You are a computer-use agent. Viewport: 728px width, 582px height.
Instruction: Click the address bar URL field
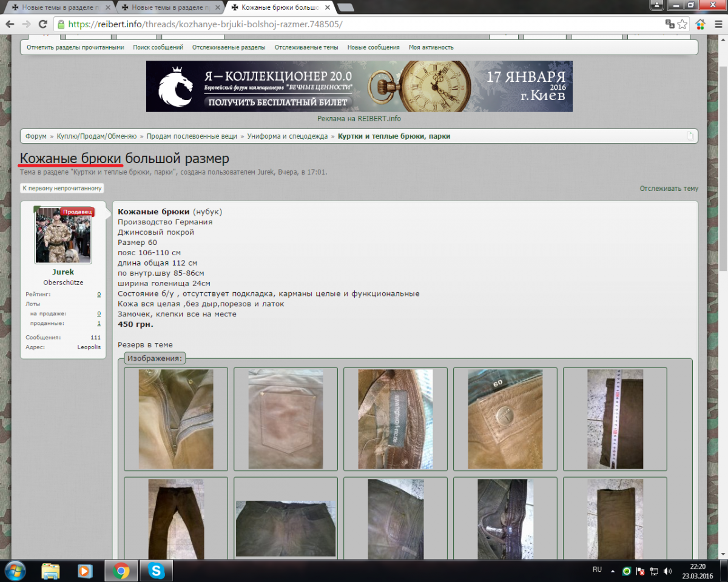(364, 24)
